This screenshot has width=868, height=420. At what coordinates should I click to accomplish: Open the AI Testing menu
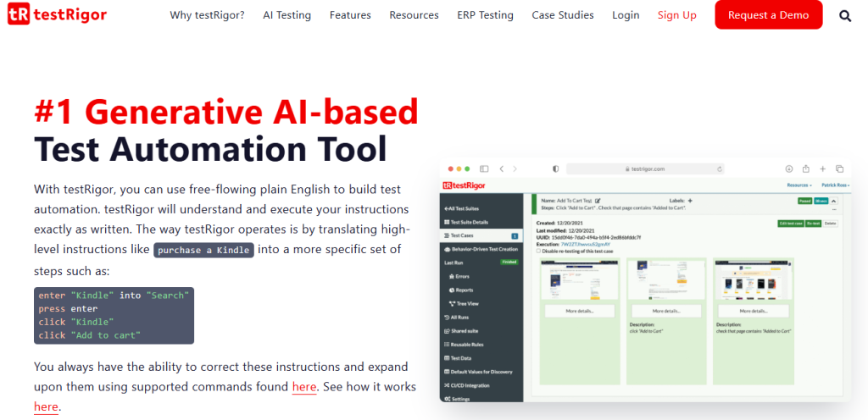pos(287,15)
